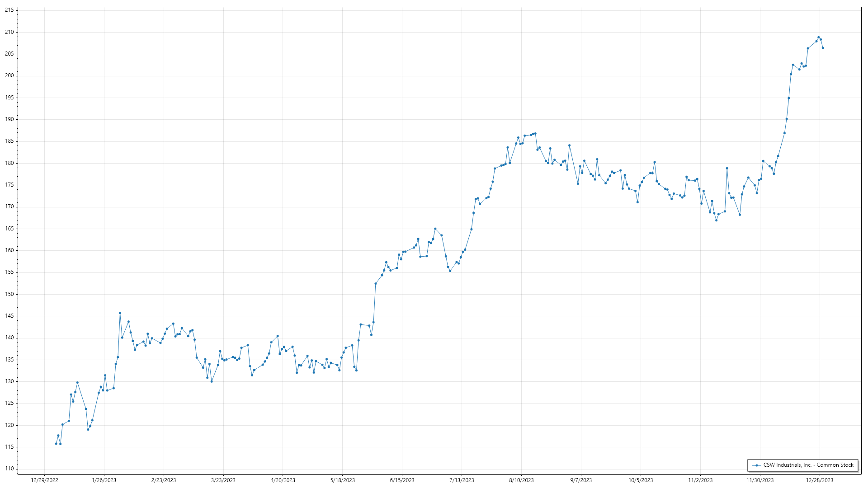868x488 pixels.
Task: Click the first data point of the series
Action: click(x=56, y=444)
